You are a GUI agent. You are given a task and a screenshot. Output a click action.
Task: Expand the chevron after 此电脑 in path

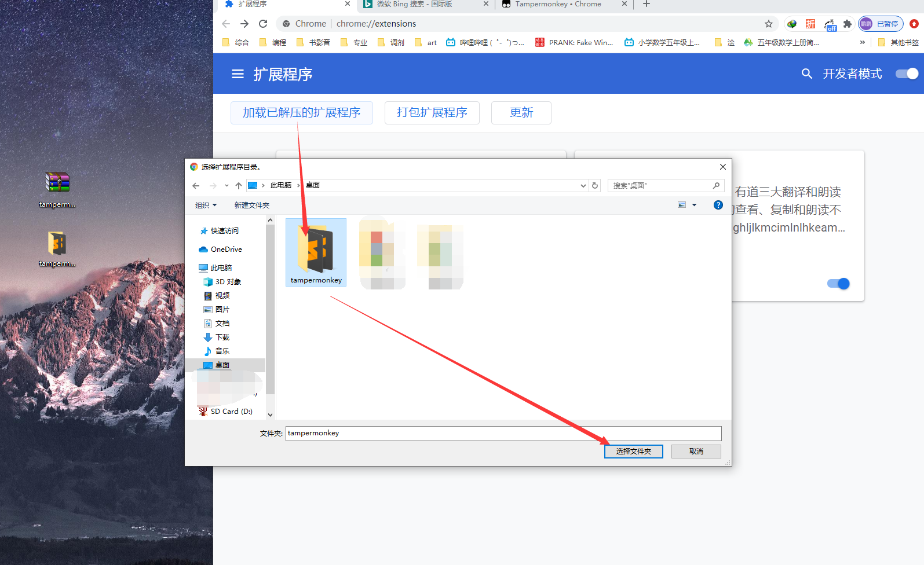(x=299, y=185)
